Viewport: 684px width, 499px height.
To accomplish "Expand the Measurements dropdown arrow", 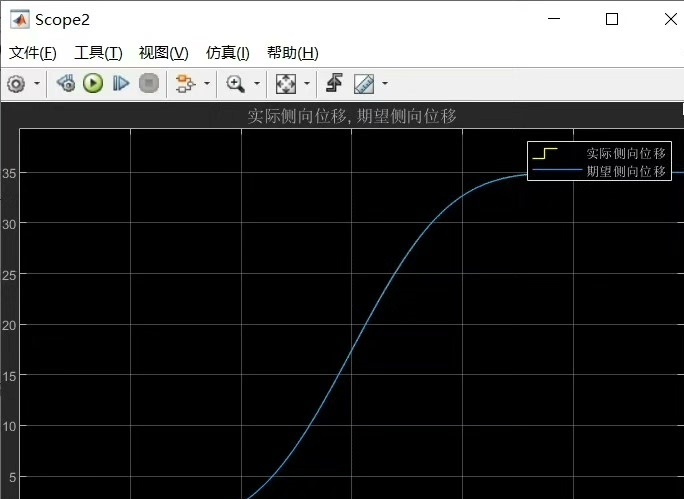I will [385, 83].
